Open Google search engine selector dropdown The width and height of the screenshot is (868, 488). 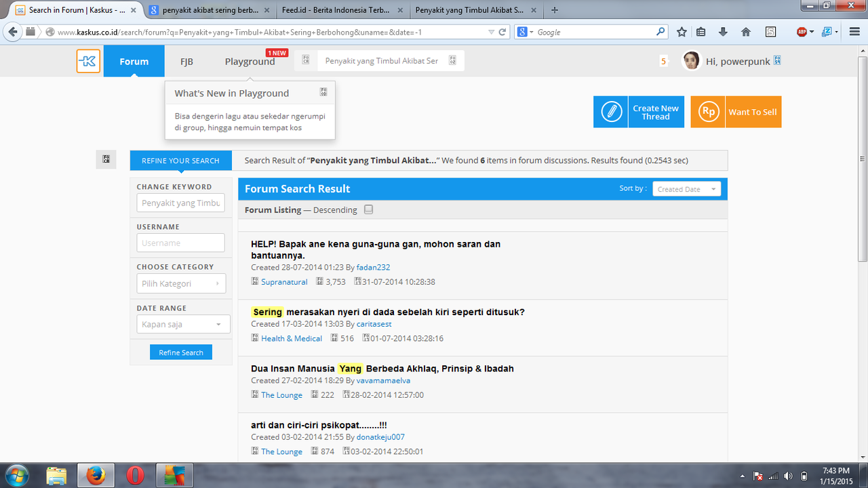pyautogui.click(x=525, y=32)
